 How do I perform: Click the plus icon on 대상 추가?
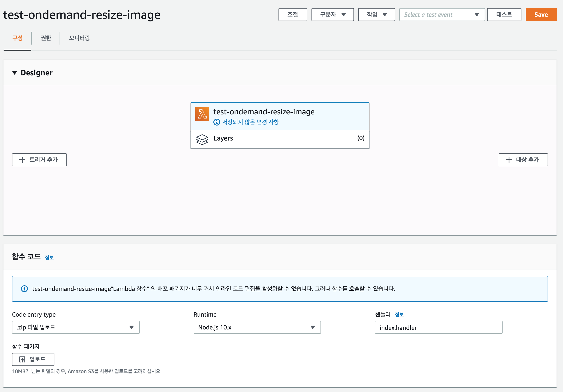click(509, 160)
